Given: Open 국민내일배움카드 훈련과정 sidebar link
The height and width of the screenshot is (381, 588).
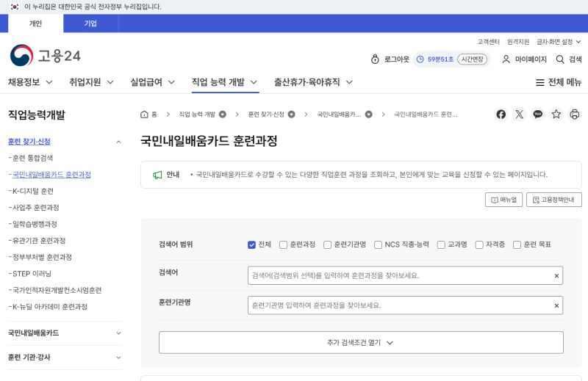Looking at the screenshot, I should (51, 175).
